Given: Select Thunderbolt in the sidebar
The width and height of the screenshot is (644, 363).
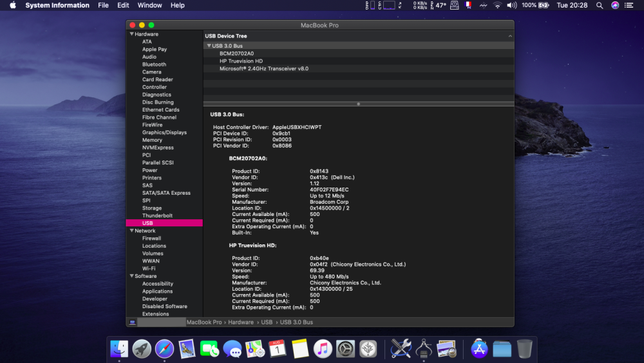Looking at the screenshot, I should [x=157, y=215].
